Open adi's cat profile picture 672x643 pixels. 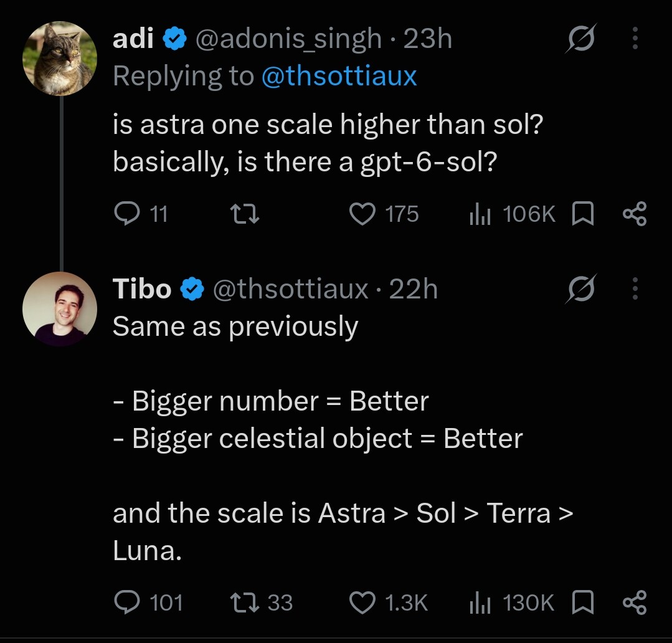(60, 59)
